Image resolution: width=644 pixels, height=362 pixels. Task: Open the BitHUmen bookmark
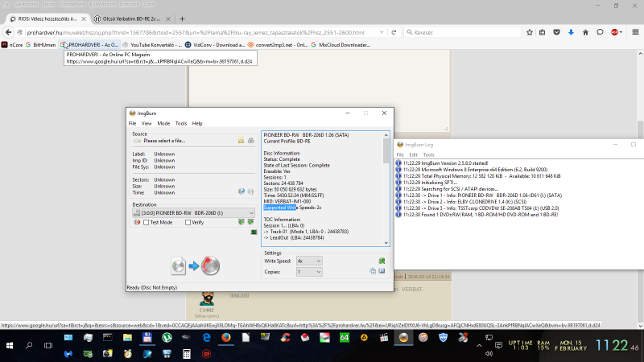[41, 45]
